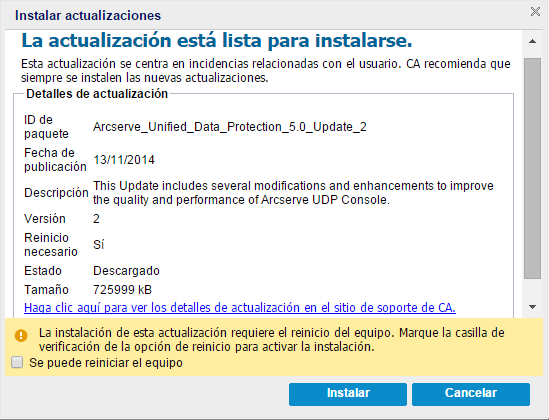This screenshot has width=549, height=420.
Task: Enable the 'Se puede reiniciar el equipo' checkbox
Action: pos(17,362)
